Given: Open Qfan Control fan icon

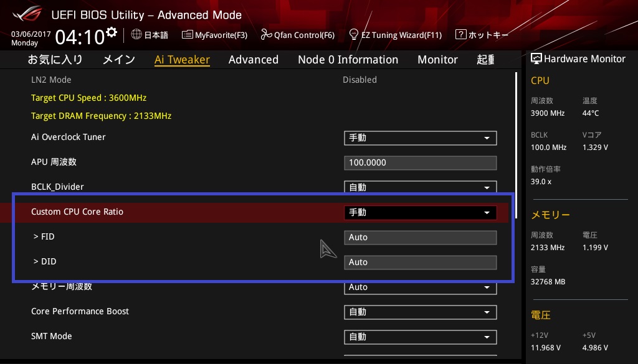Looking at the screenshot, I should [x=266, y=34].
